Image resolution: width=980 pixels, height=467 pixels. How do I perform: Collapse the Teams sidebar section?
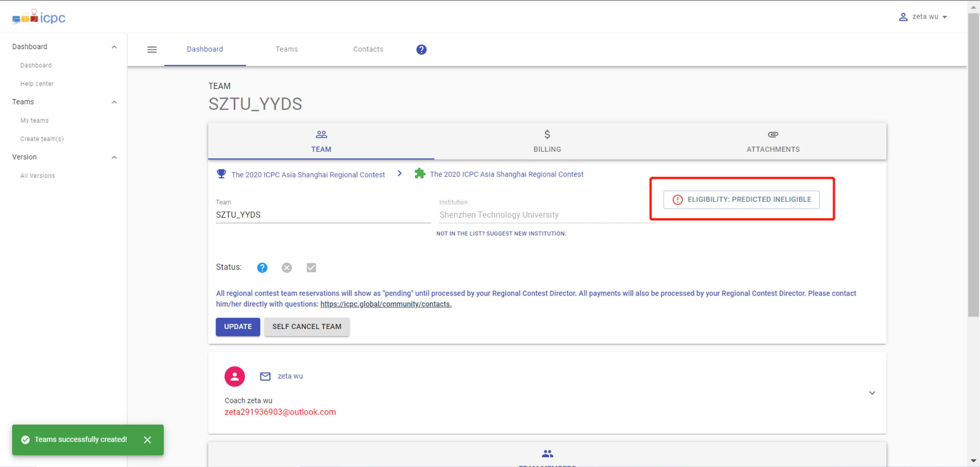click(x=114, y=102)
